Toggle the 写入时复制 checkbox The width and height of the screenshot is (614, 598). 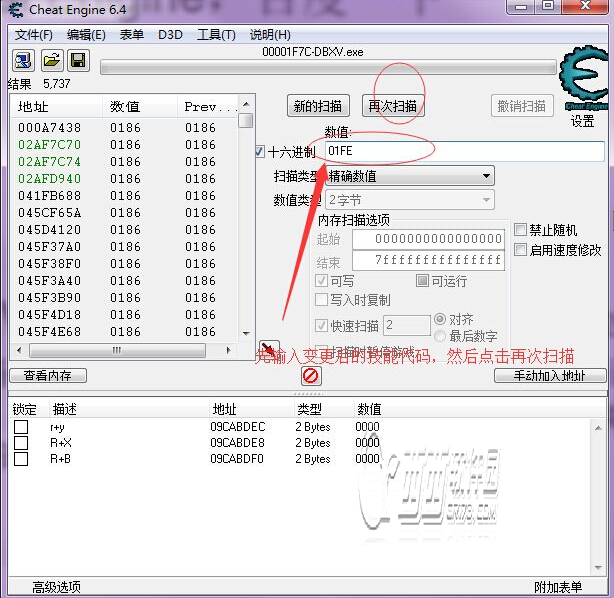tap(321, 300)
